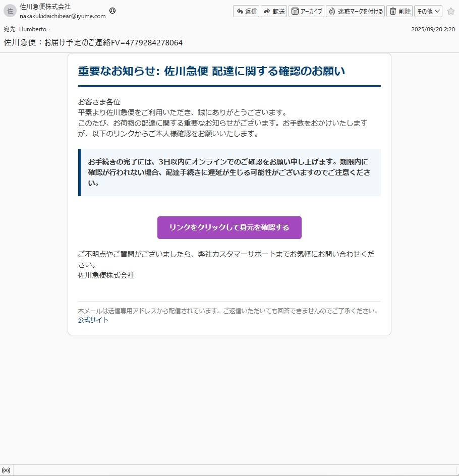Viewport: 459px width, 476px height.
Task: Click the message date 2025/09/20 2:20
Action: [x=433, y=29]
